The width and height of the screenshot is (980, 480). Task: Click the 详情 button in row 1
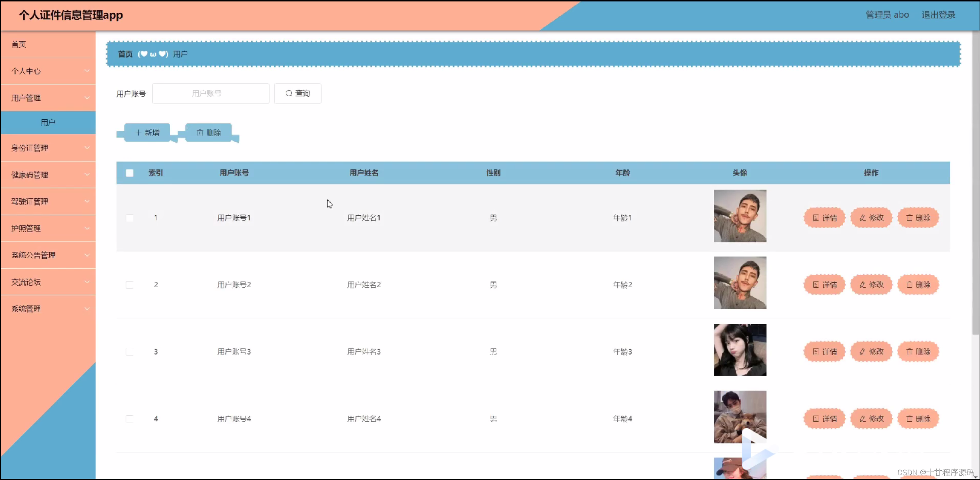[824, 218]
